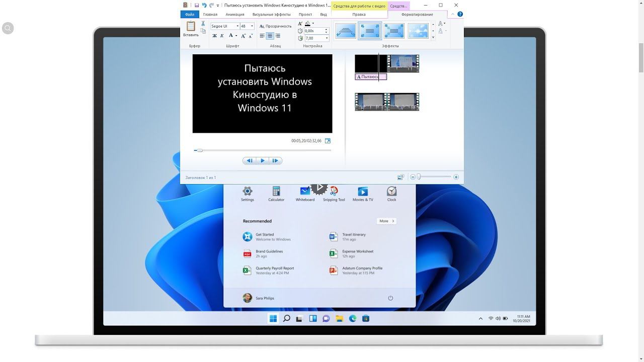Customize the quick access toolbar dropdown
Viewport: 644px width, 362px height.
218,6
